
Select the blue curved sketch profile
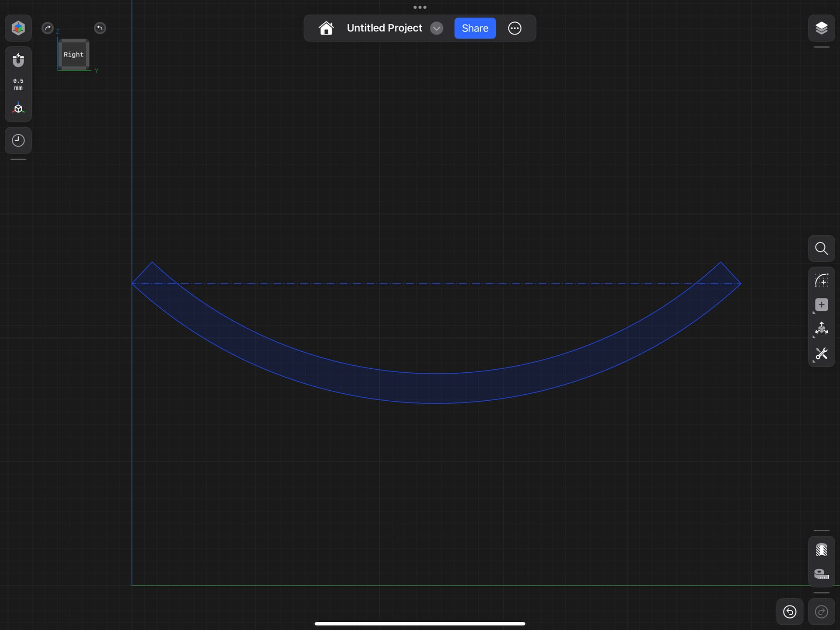coord(437,388)
